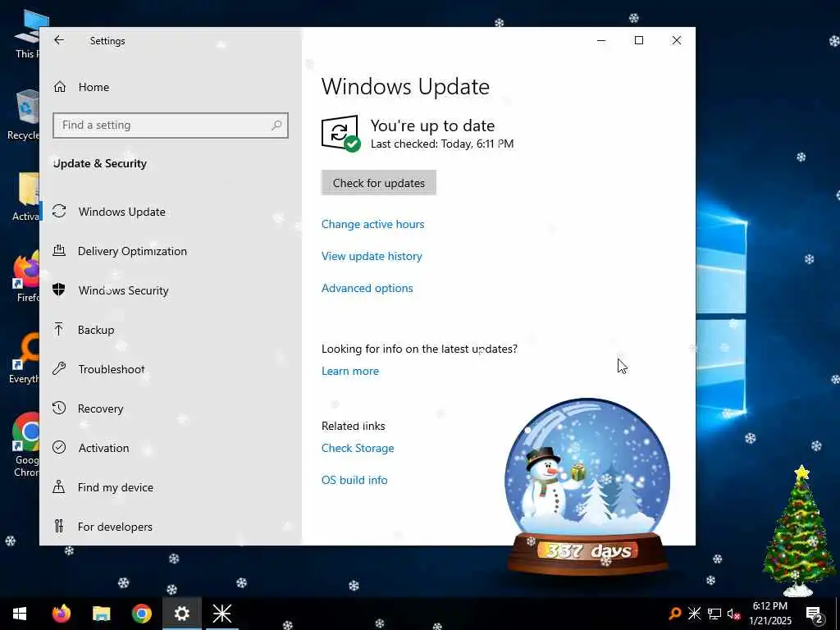Viewport: 840px width, 630px height.
Task: Launch Google Chrome from the taskbar
Action: pyautogui.click(x=142, y=614)
